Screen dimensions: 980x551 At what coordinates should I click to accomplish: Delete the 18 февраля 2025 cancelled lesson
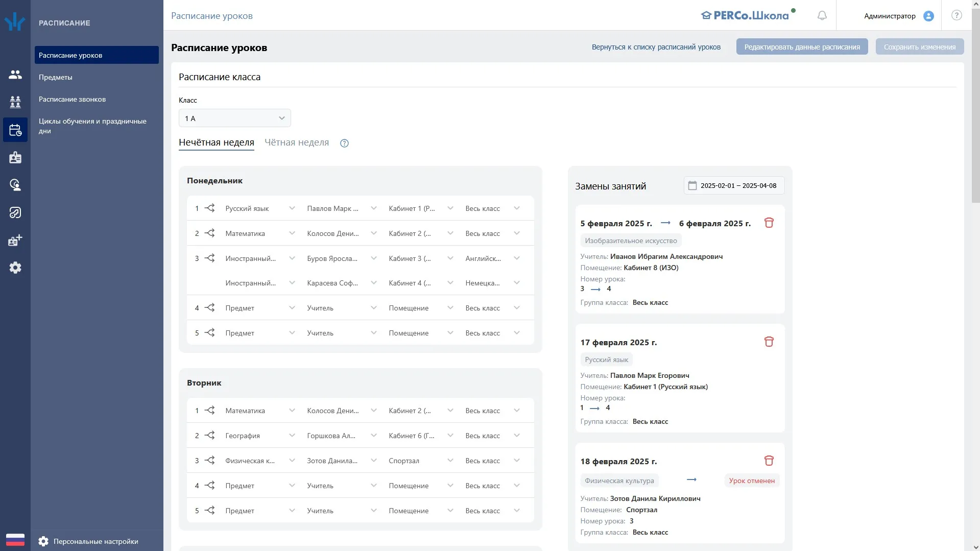tap(769, 461)
